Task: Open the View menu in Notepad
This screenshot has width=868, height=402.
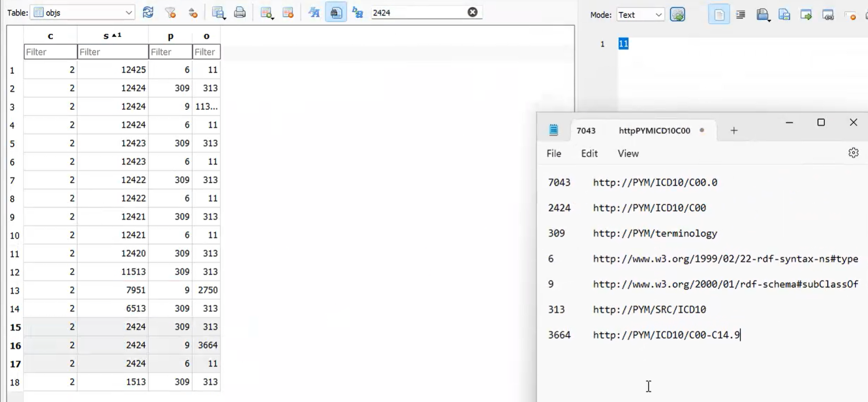Action: click(628, 154)
